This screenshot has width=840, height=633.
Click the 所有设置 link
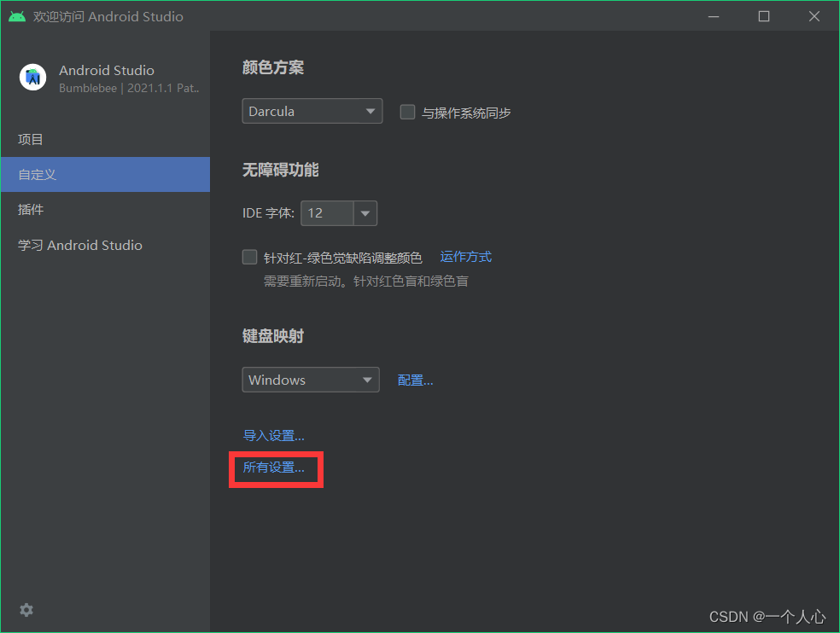pos(274,467)
